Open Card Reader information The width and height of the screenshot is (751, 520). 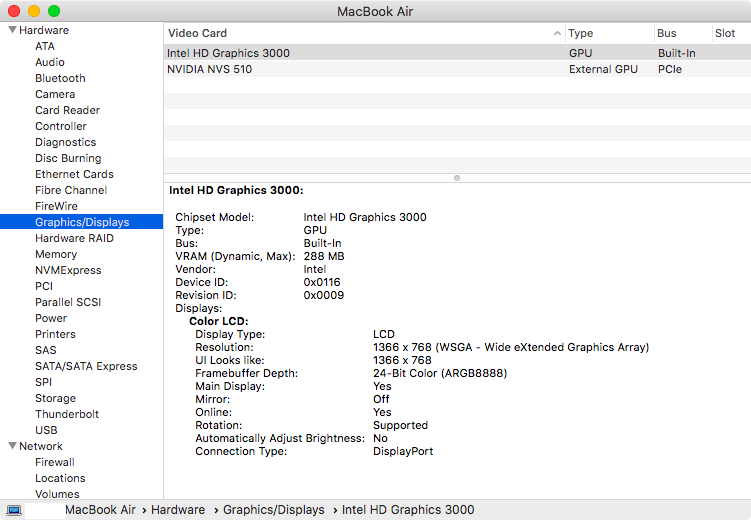click(68, 110)
